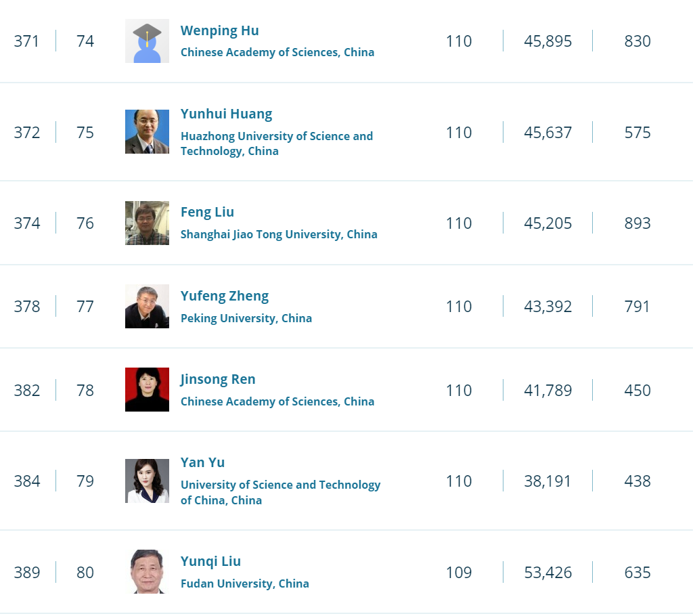Open the Peking University affiliation link
The height and width of the screenshot is (616, 695).
(246, 318)
